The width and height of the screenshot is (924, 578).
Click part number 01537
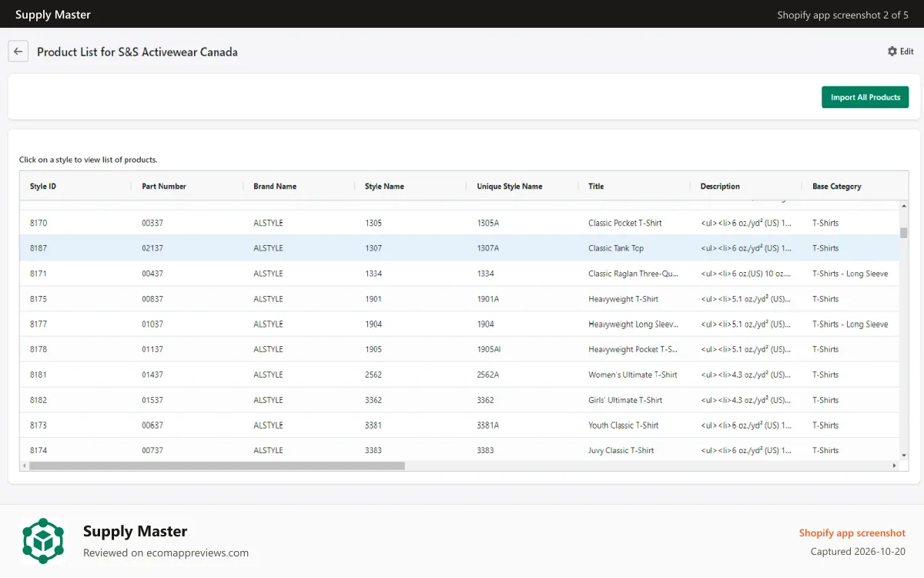(x=152, y=400)
